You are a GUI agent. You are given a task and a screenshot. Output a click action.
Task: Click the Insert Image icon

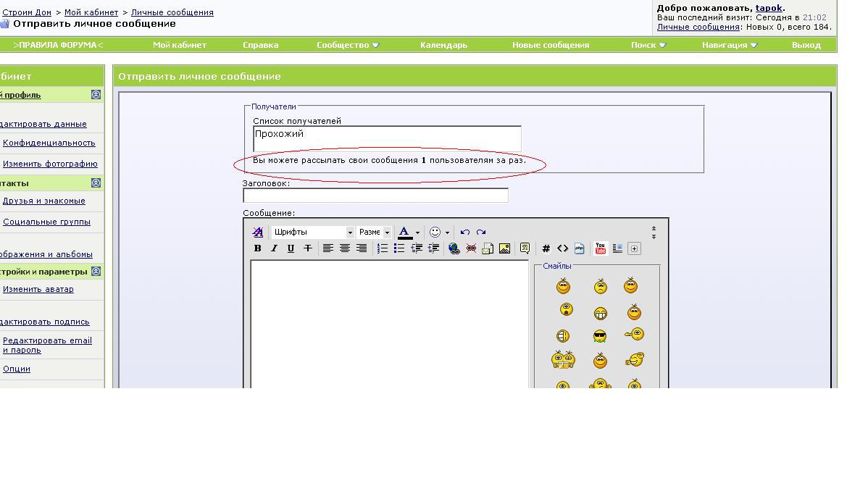pos(504,248)
